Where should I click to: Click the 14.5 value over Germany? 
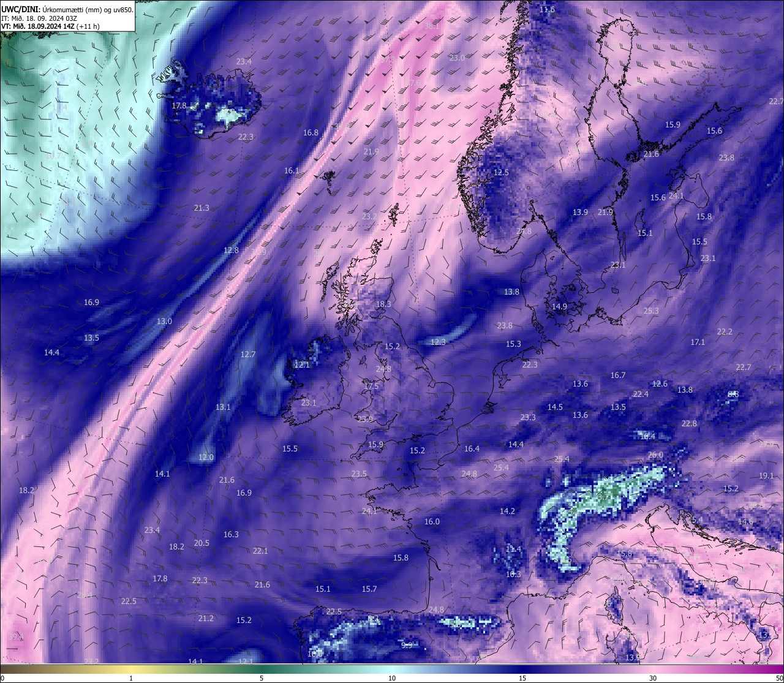click(555, 407)
